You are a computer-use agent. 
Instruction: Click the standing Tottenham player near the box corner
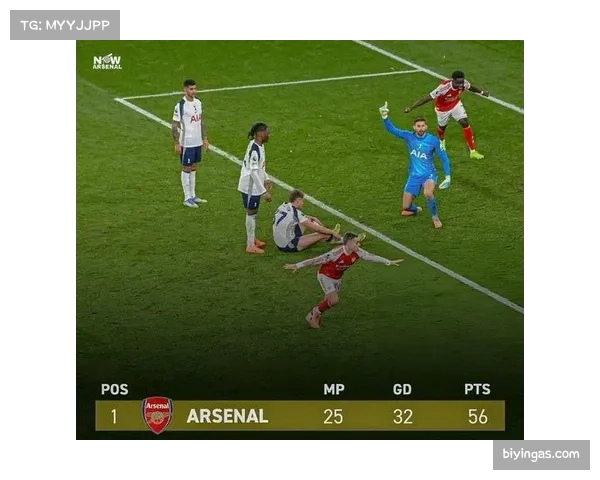[190, 144]
